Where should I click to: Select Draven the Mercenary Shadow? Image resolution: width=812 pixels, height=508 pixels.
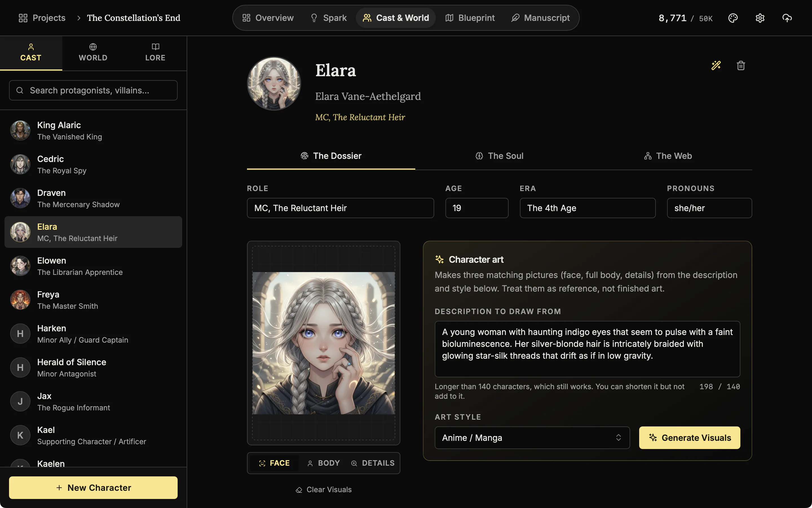pyautogui.click(x=93, y=198)
